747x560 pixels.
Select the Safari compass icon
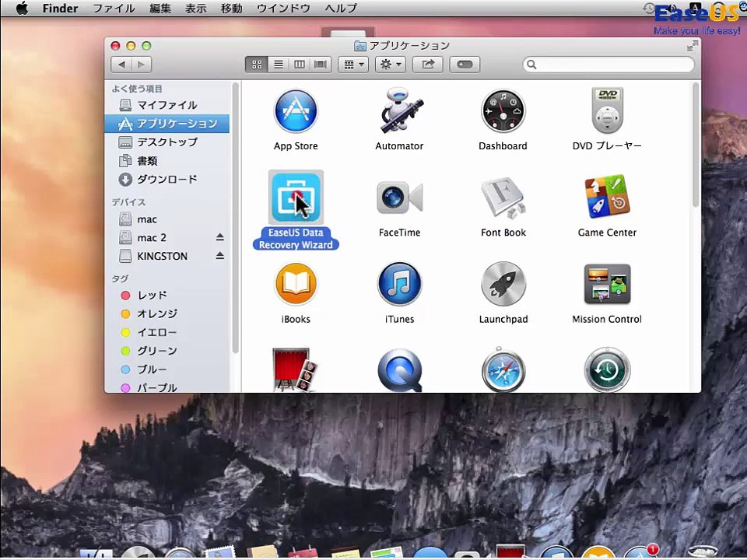click(503, 370)
